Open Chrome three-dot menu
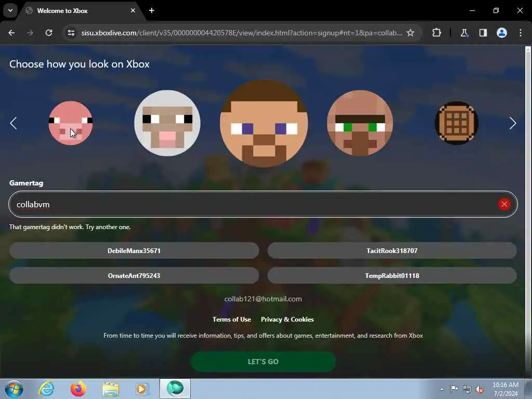 (x=521, y=33)
